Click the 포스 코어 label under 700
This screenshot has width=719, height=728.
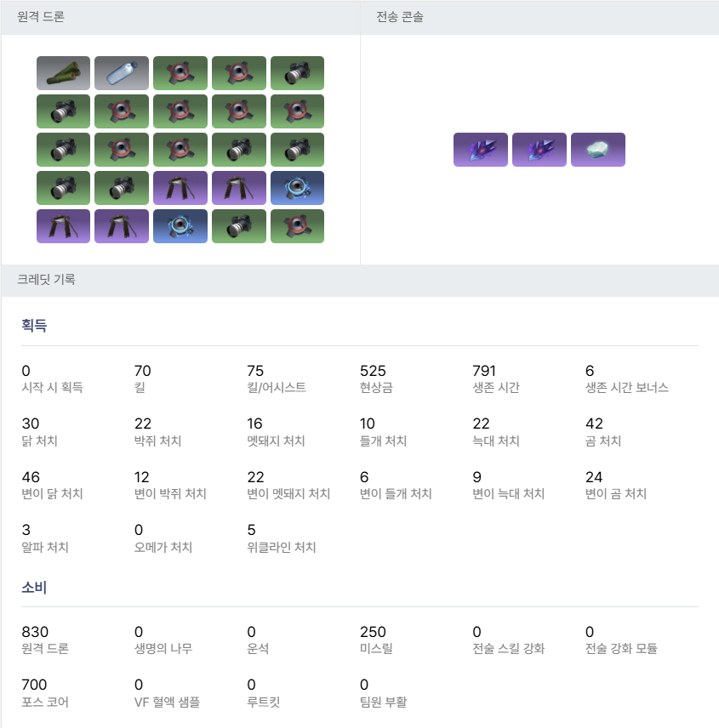[x=45, y=702]
